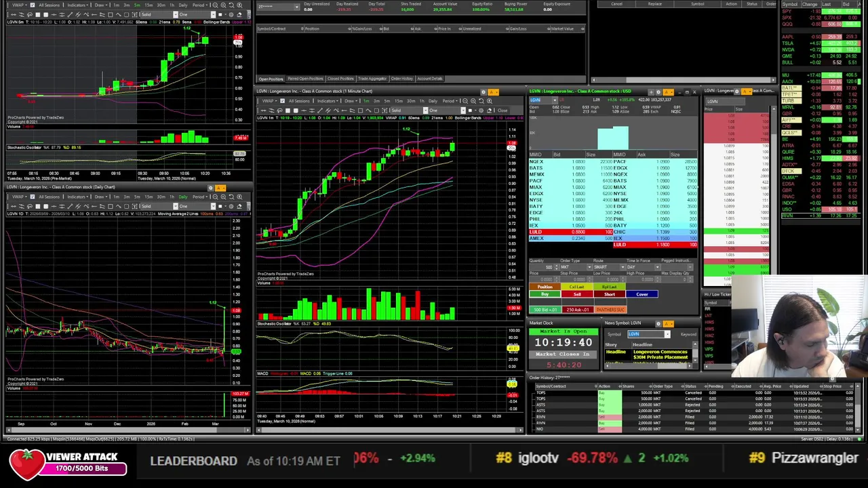Image resolution: width=868 pixels, height=488 pixels.
Task: Click the Position button in order entry
Action: click(x=545, y=287)
